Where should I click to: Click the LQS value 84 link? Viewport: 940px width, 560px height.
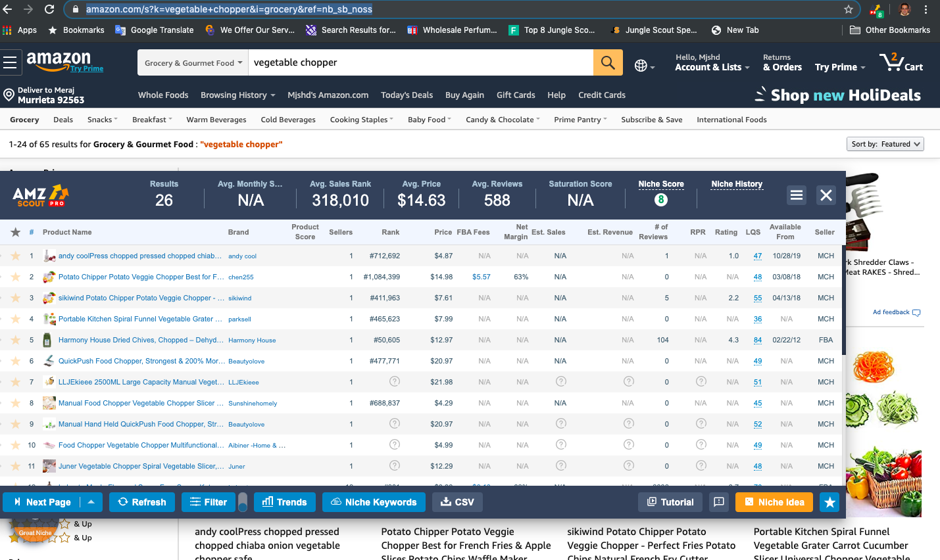coord(758,340)
